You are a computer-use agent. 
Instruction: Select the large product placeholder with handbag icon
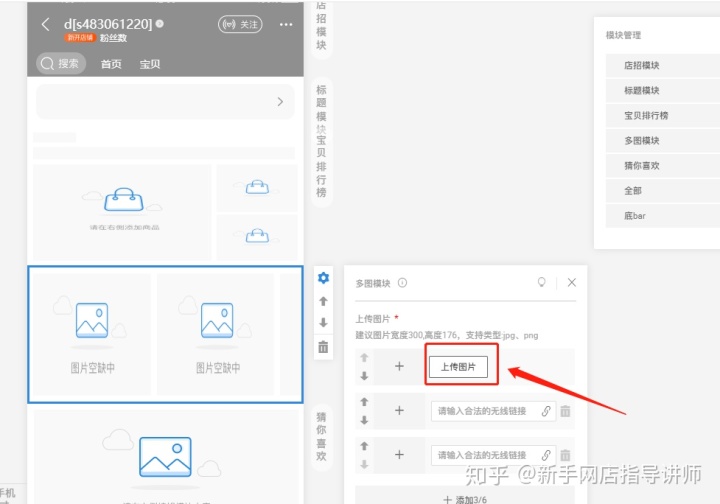[122, 213]
